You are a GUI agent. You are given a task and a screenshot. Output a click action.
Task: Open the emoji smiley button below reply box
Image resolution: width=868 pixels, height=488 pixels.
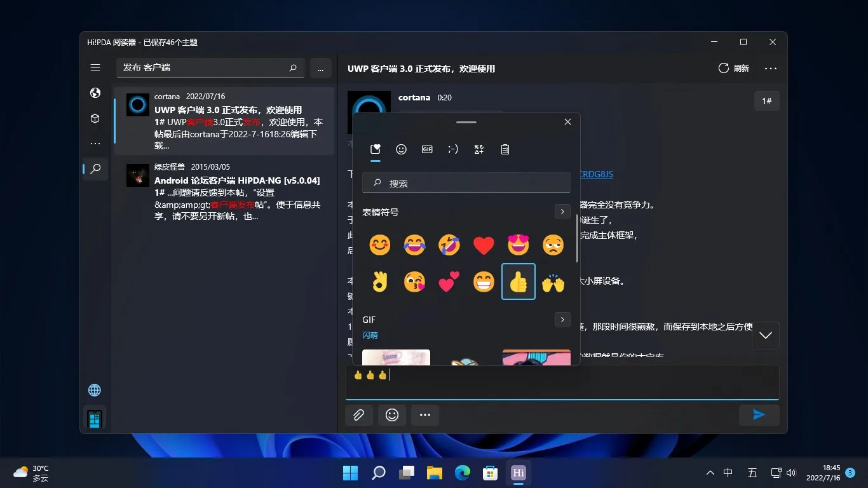(392, 415)
